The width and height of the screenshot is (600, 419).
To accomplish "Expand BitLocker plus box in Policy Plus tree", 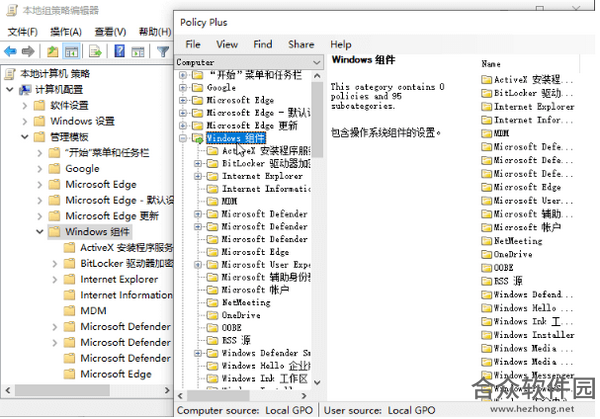I will click(x=198, y=163).
